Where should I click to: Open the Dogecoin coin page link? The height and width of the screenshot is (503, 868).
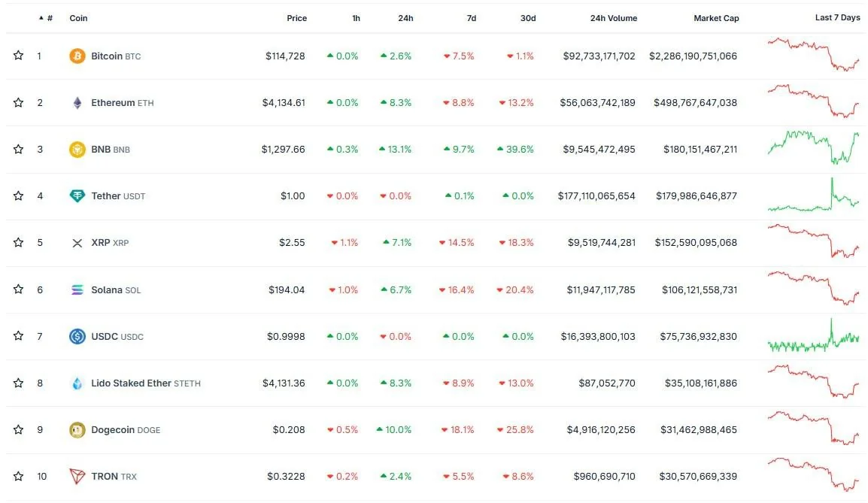pos(113,430)
